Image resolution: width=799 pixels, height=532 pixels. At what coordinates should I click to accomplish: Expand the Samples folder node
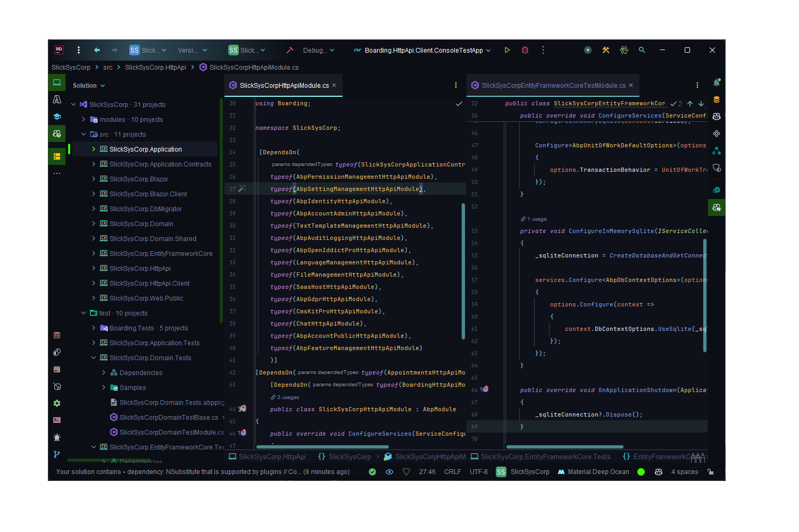(x=104, y=388)
